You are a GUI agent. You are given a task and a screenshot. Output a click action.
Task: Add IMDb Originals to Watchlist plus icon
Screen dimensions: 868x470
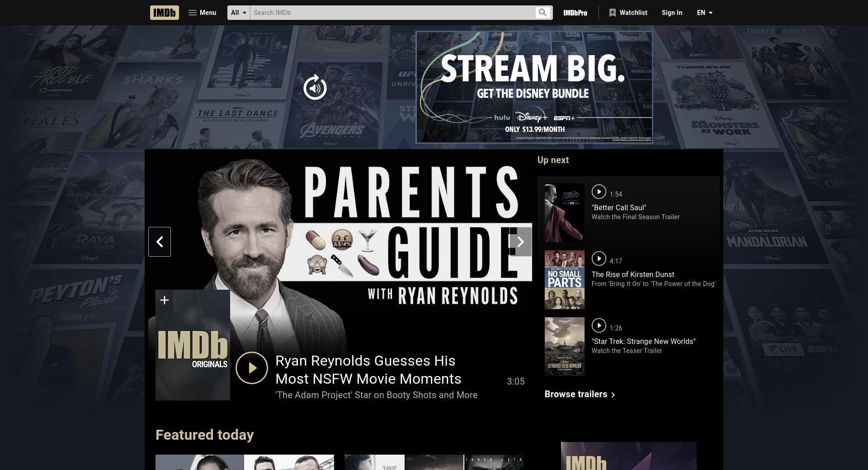click(x=165, y=300)
